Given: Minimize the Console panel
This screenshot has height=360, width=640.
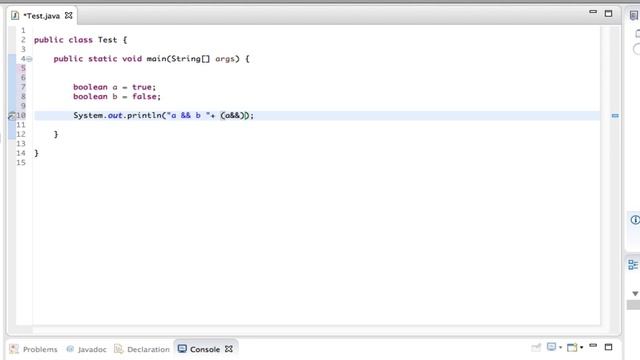Looking at the screenshot, I should [x=593, y=346].
